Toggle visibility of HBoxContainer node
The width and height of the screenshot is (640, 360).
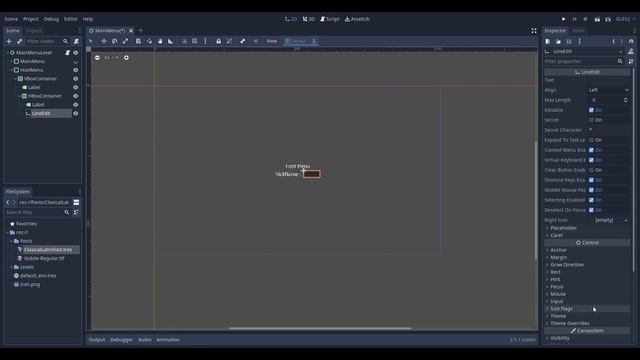coord(76,96)
